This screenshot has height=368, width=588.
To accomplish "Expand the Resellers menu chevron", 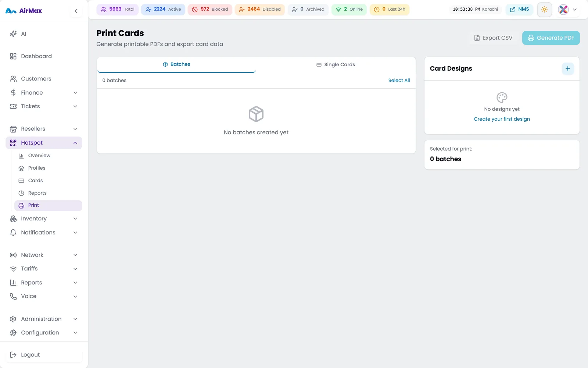I will (x=75, y=129).
